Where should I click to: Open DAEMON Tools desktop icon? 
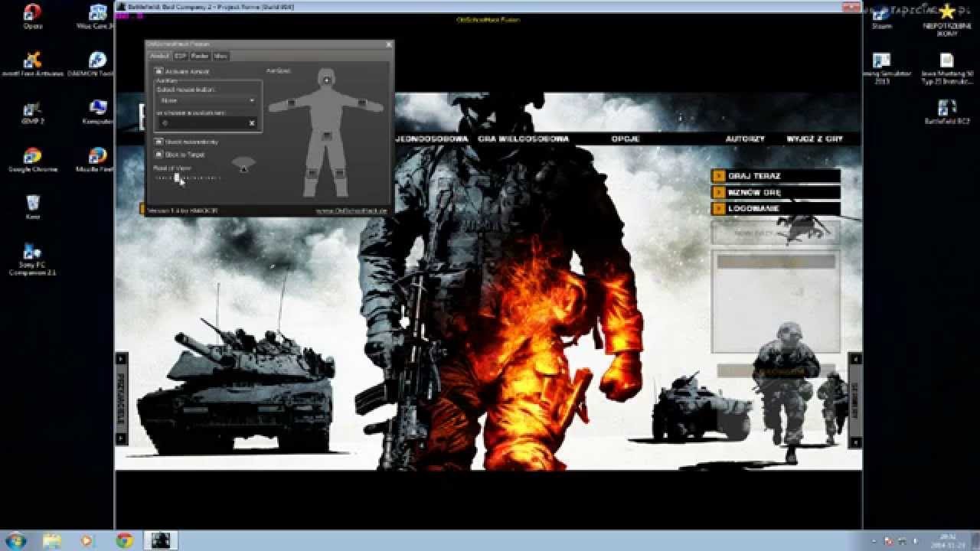click(96, 64)
